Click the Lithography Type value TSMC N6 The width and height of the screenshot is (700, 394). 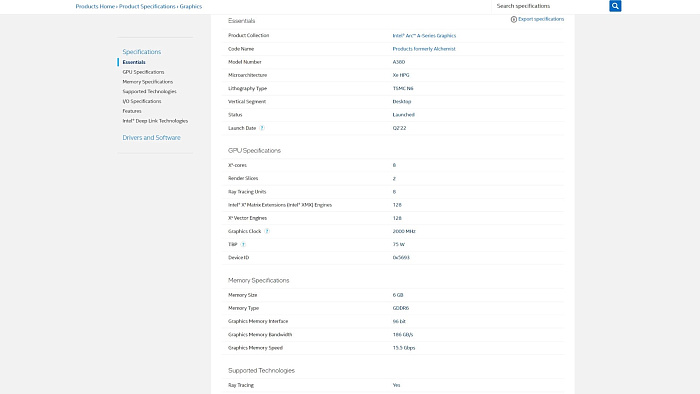click(x=403, y=88)
